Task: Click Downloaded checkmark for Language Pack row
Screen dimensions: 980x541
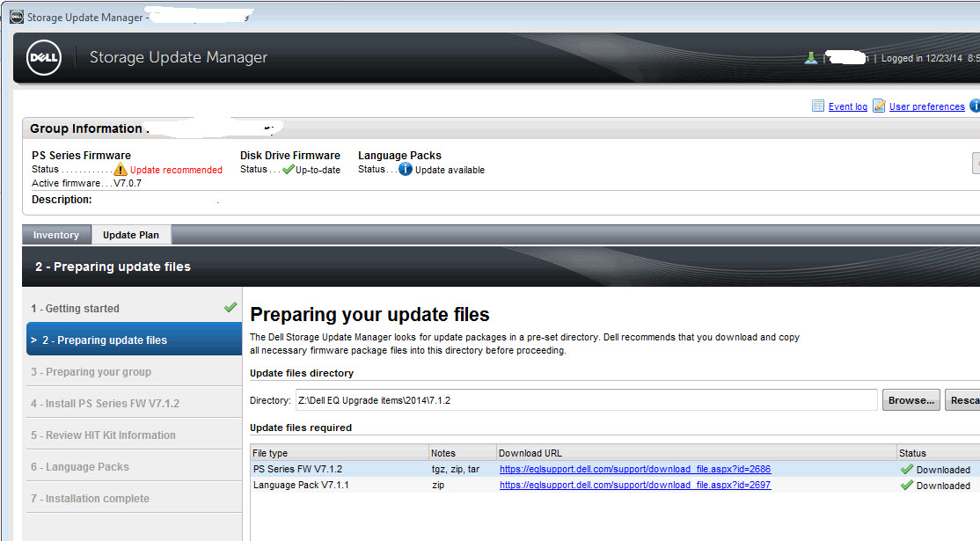Action: point(907,486)
